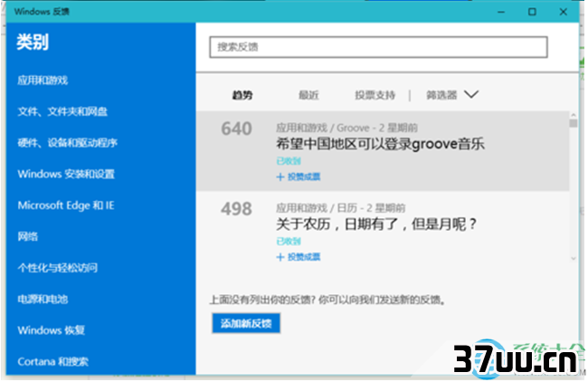The height and width of the screenshot is (382, 588).
Task: Click 应用和游戏 / 日历 category line
Action: tap(340, 208)
